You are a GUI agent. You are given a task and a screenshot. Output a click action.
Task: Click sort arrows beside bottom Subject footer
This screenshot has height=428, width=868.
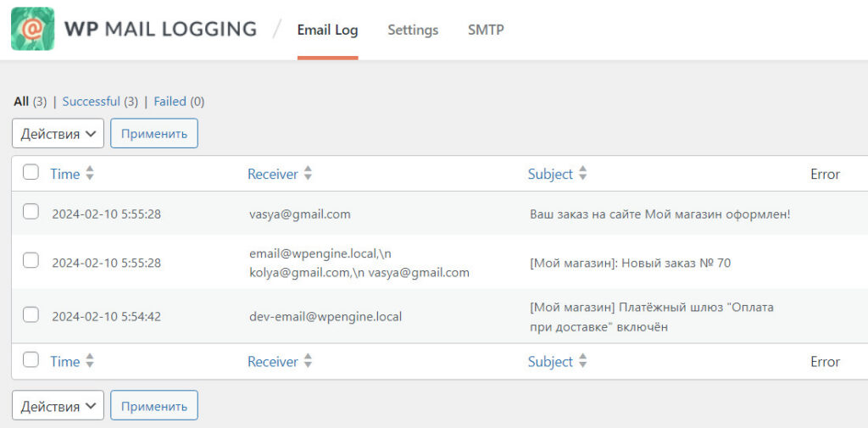pyautogui.click(x=582, y=361)
